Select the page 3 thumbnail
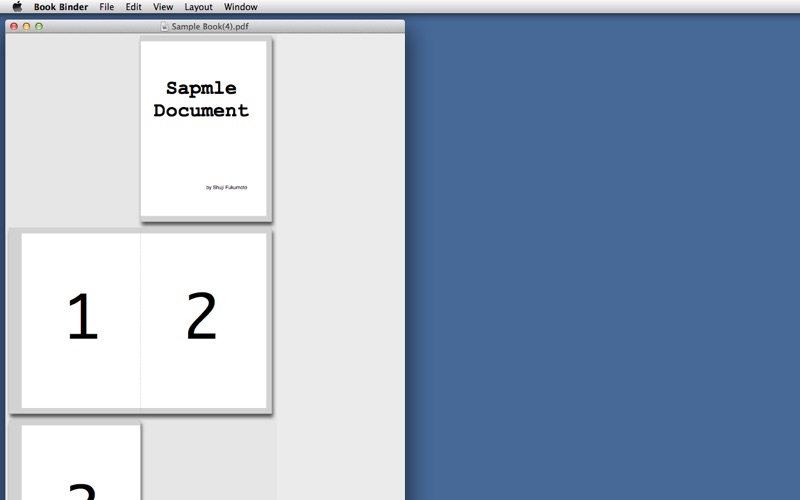This screenshot has width=800, height=500. [81, 463]
